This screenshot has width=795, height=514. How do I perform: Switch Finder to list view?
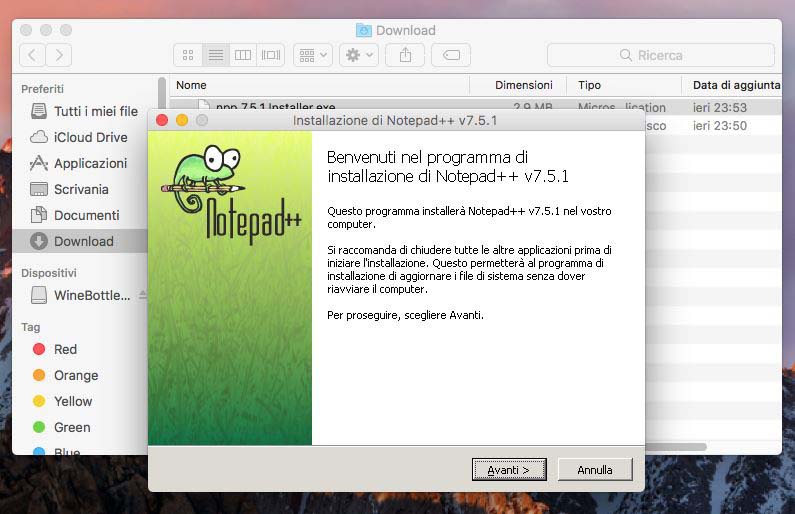tap(215, 55)
